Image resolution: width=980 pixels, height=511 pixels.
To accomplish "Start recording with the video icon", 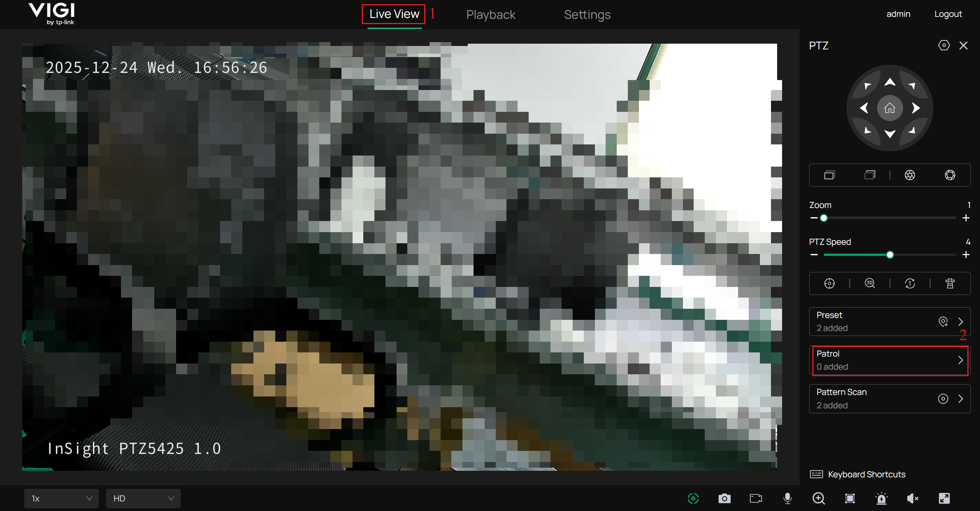I will pyautogui.click(x=756, y=498).
